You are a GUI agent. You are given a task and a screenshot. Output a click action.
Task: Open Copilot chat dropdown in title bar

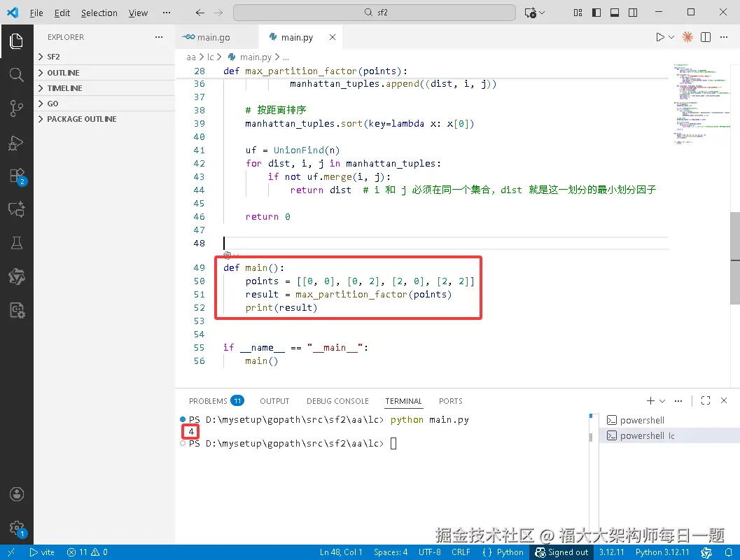[542, 13]
